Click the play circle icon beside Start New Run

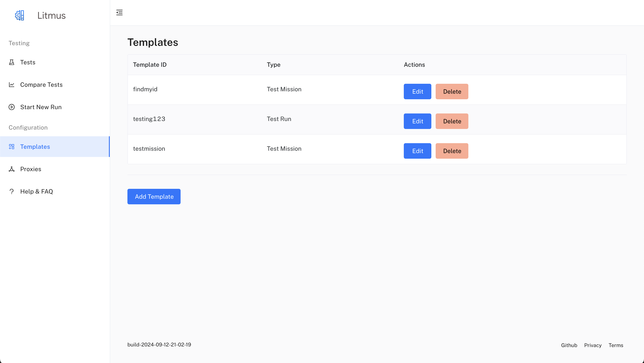tap(11, 107)
